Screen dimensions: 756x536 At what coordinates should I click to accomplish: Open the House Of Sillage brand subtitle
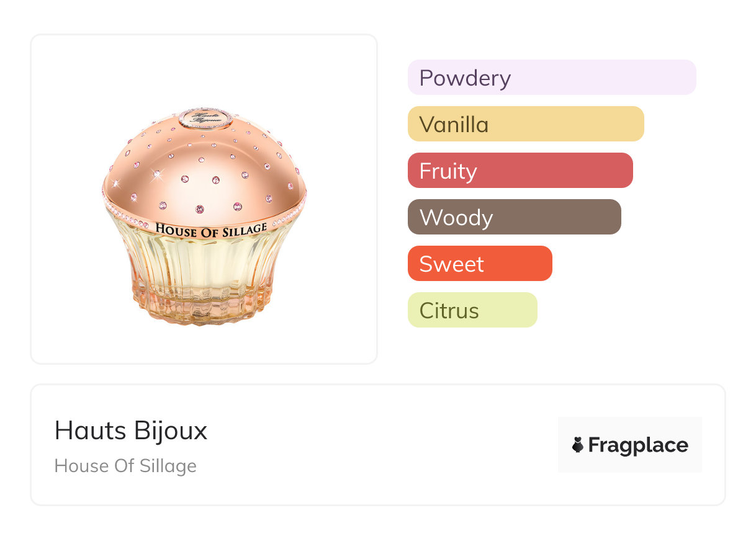(x=125, y=466)
